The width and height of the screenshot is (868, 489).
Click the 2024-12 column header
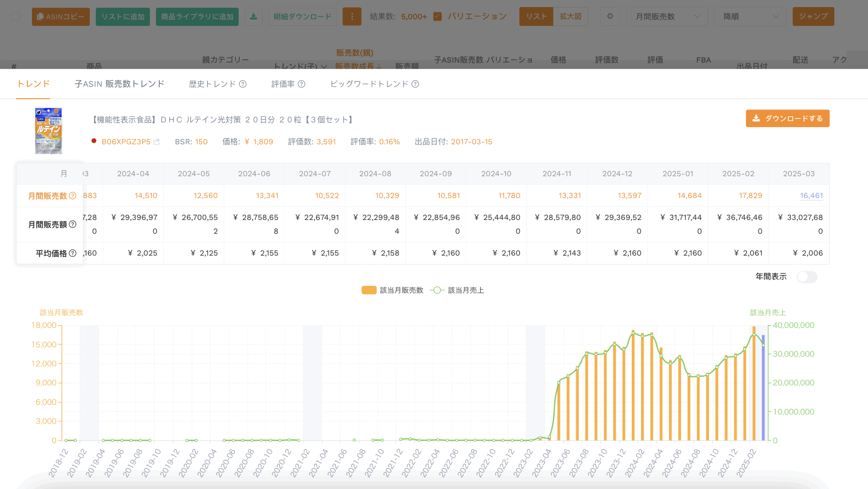(x=617, y=174)
